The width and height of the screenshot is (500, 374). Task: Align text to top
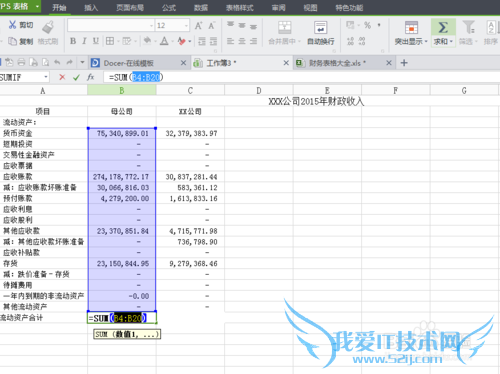231,25
